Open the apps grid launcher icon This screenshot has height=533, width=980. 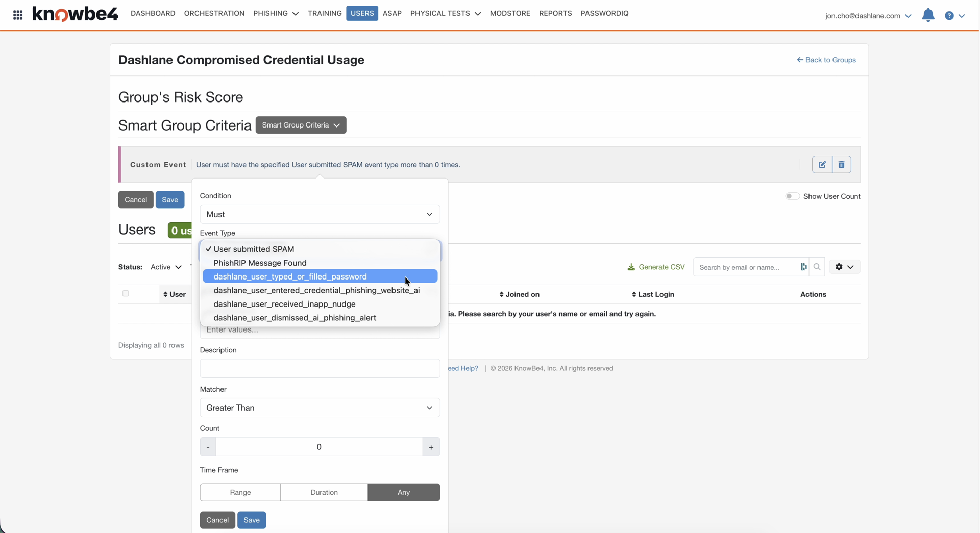18,15
